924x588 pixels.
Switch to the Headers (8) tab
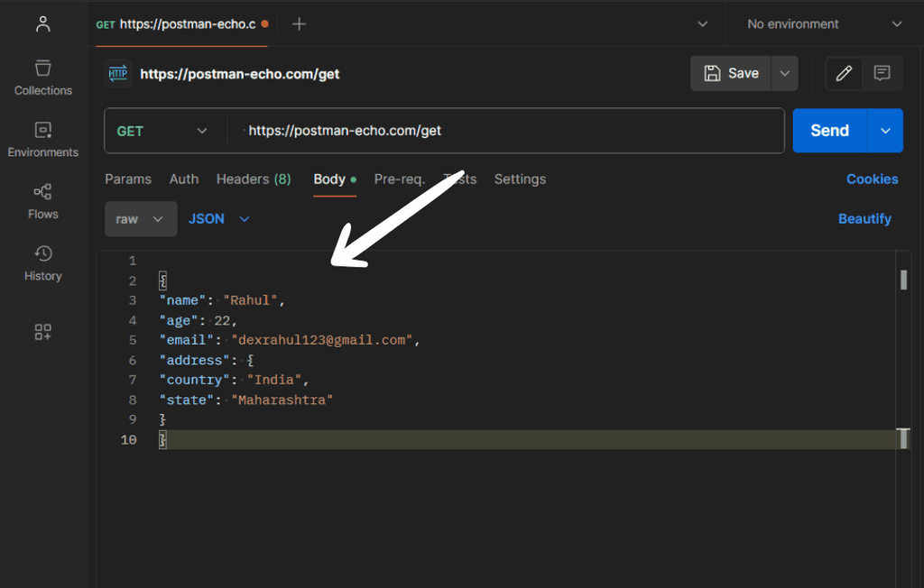click(x=254, y=179)
